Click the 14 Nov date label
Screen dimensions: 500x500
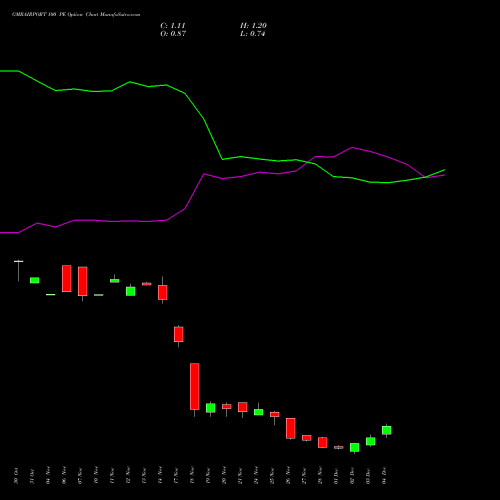(160, 476)
